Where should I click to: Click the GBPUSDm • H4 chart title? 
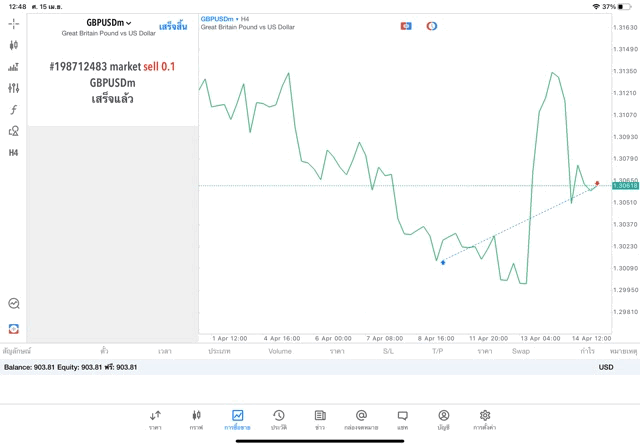coord(224,19)
